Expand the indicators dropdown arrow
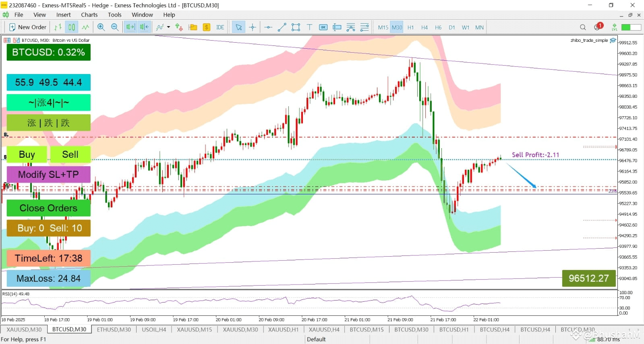 (x=168, y=27)
